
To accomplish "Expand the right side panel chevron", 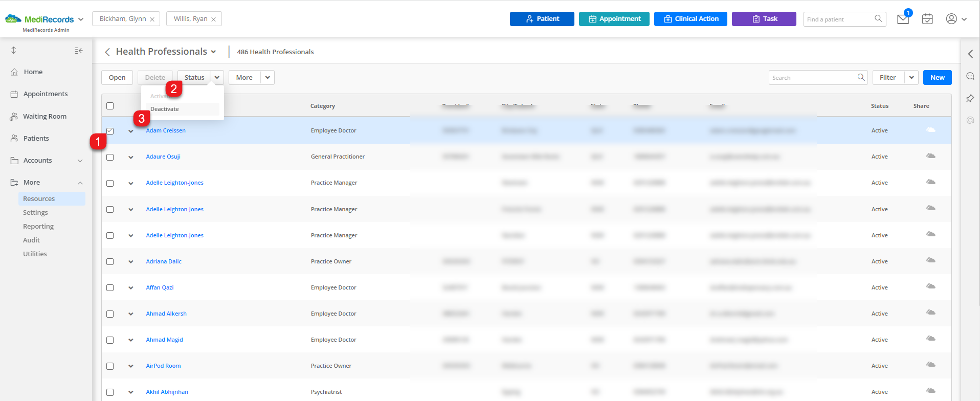I will [970, 54].
